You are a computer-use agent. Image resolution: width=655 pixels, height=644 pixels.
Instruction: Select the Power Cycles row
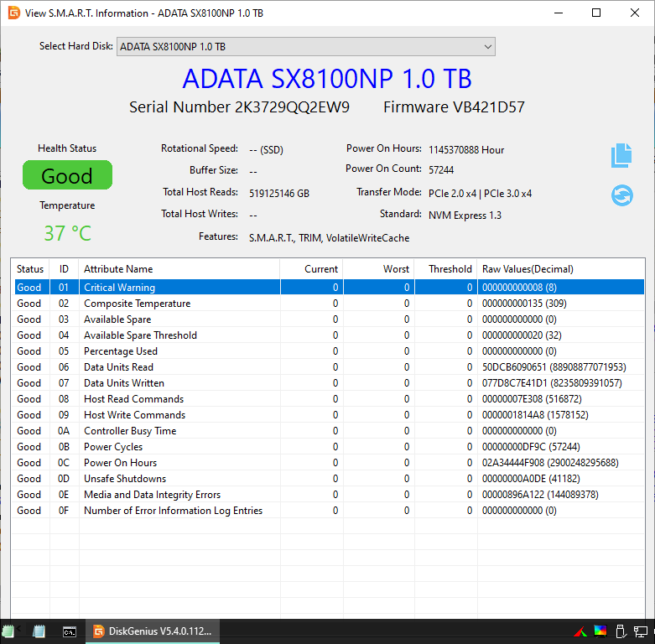(x=329, y=447)
